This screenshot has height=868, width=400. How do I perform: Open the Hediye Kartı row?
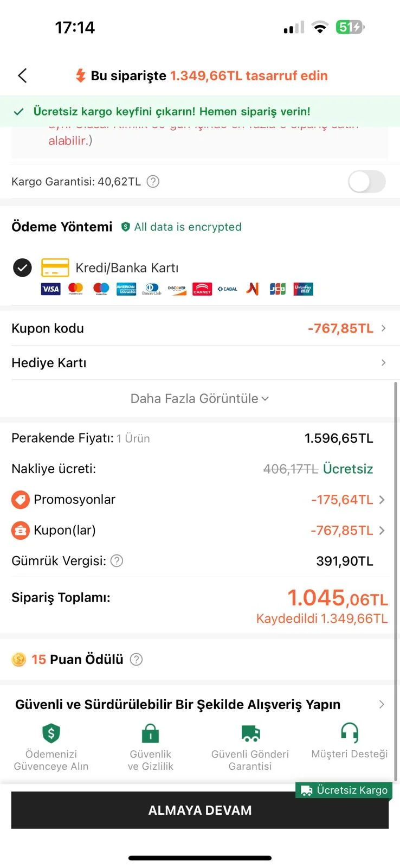[199, 362]
